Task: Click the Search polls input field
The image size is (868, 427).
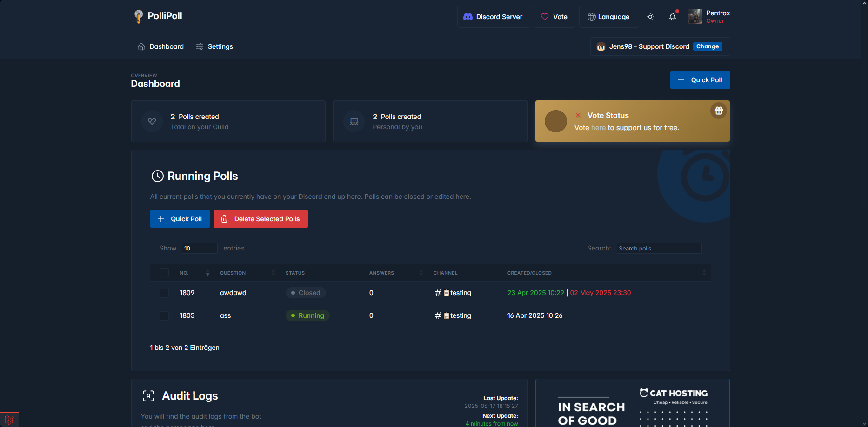Action: 659,248
